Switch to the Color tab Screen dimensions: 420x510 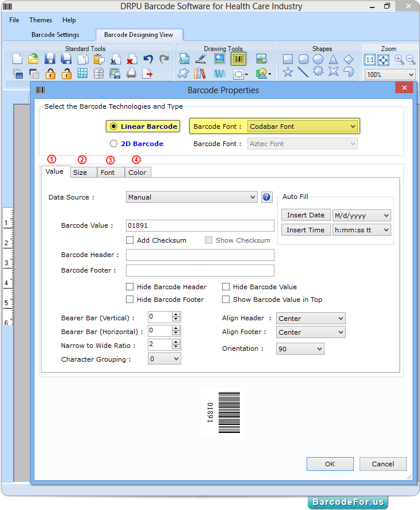pos(138,172)
